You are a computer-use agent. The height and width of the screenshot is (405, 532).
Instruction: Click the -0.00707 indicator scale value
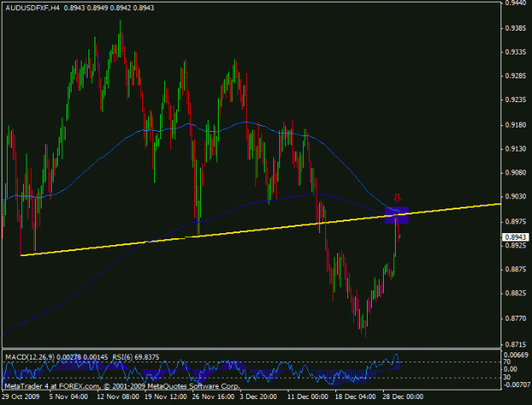[x=516, y=385]
